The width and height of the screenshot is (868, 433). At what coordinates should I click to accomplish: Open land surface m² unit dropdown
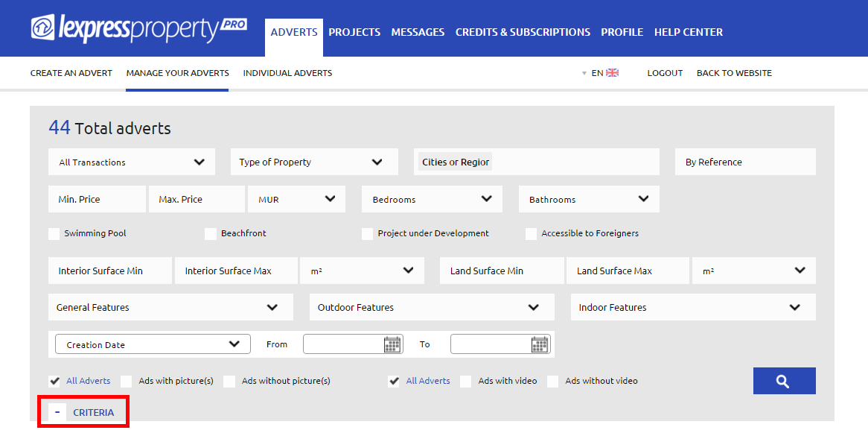point(754,271)
